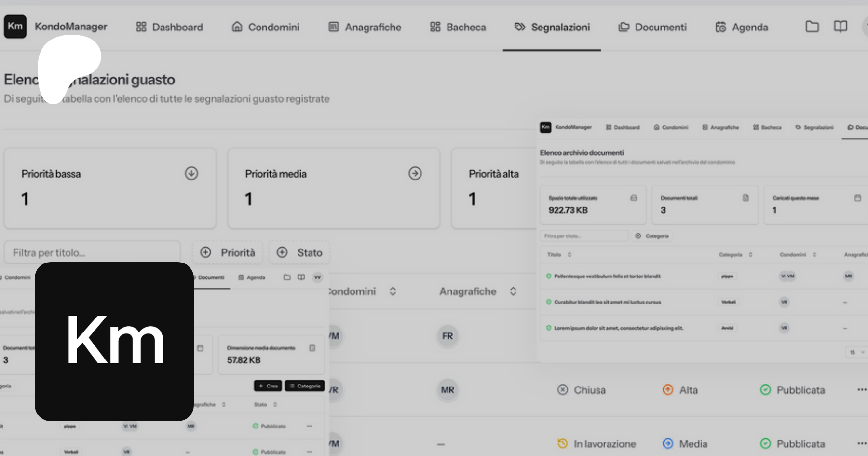
Task: Click the FR avatar badge
Action: [x=448, y=336]
